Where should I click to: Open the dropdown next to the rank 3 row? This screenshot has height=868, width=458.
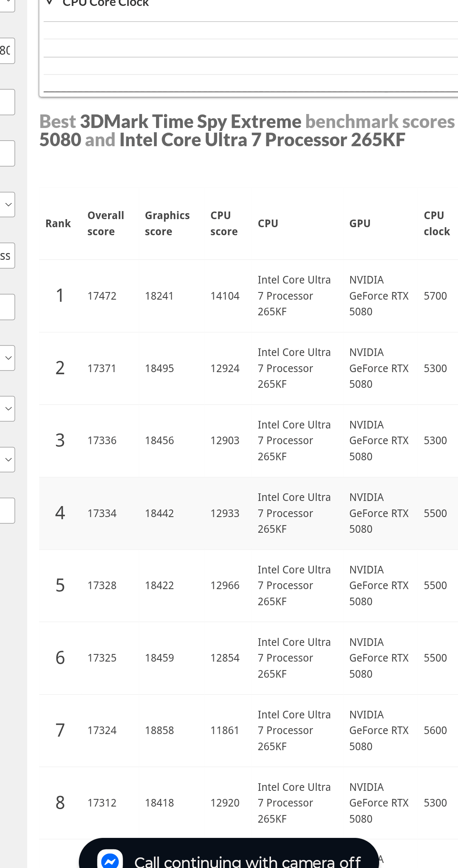[x=7, y=409]
